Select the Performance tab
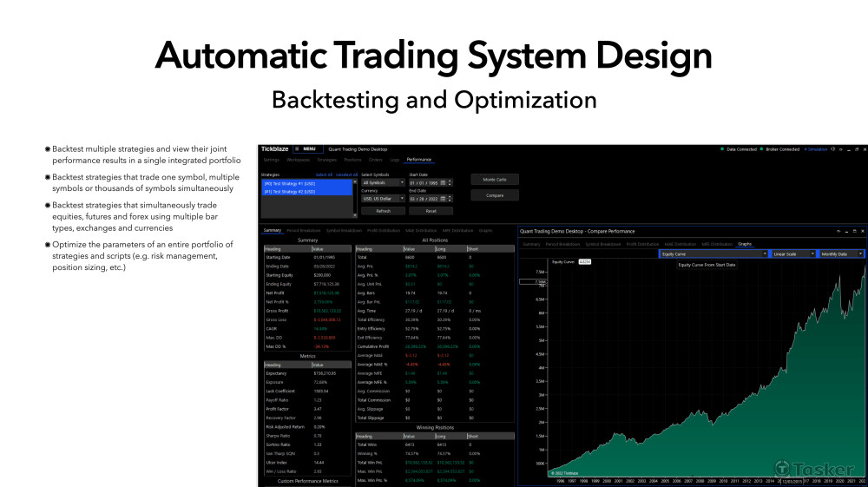Screen dimensions: 868x487 click(419, 160)
